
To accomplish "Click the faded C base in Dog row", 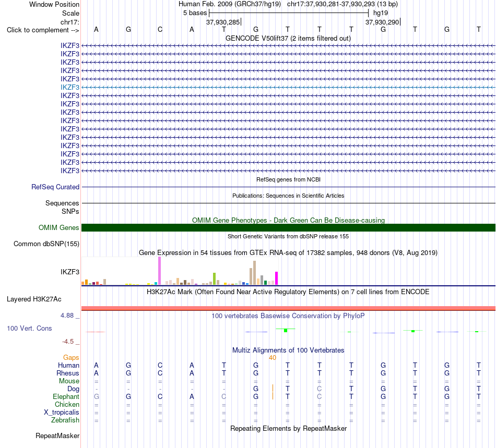I will pos(319,389).
